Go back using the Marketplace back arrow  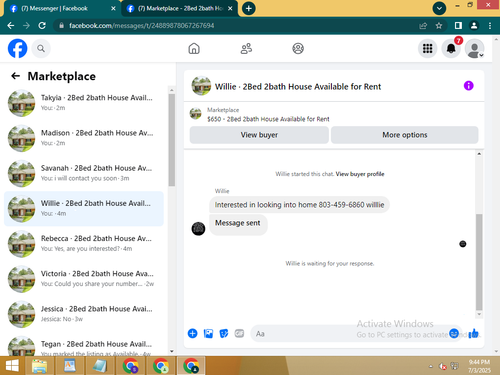[x=15, y=76]
